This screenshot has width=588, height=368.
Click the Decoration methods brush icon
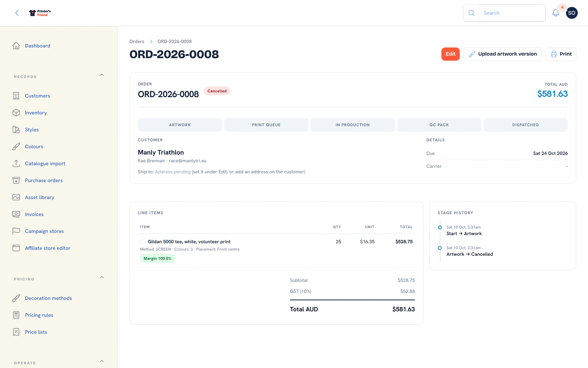point(16,298)
